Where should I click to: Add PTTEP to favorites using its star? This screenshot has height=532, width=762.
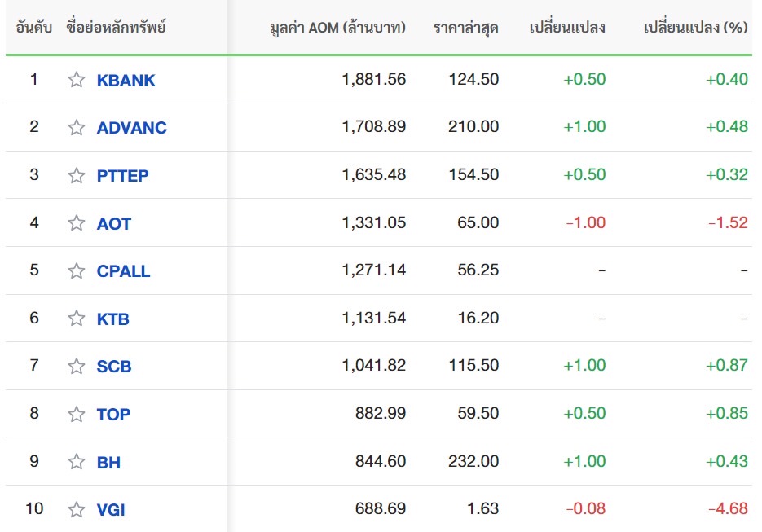tap(77, 175)
